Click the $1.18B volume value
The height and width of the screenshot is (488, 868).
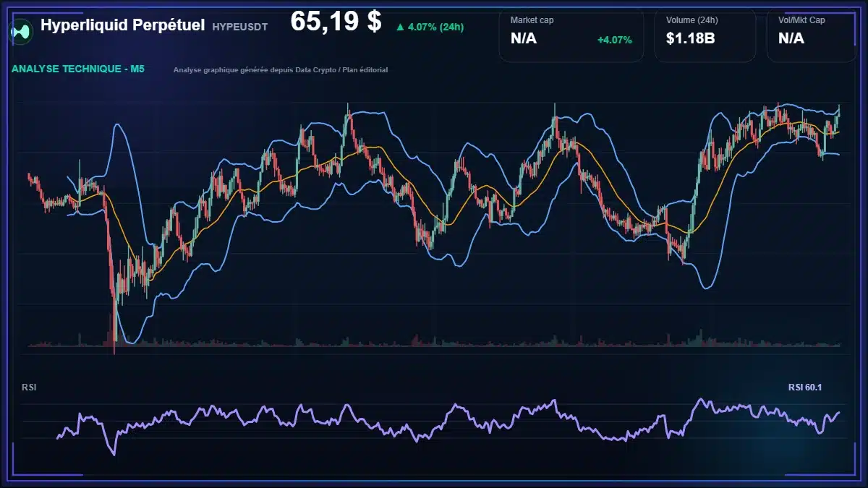click(x=690, y=38)
